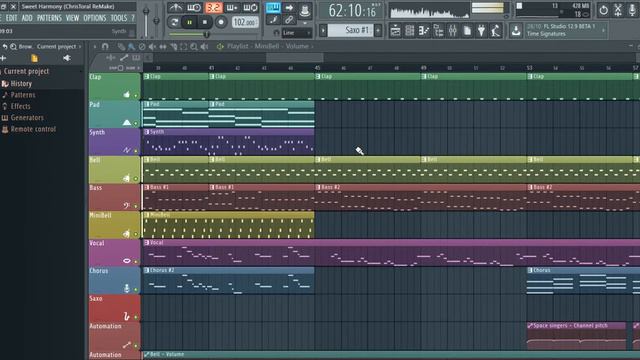Open the plugin picker plug icon
The image size is (640, 360).
click(481, 31)
